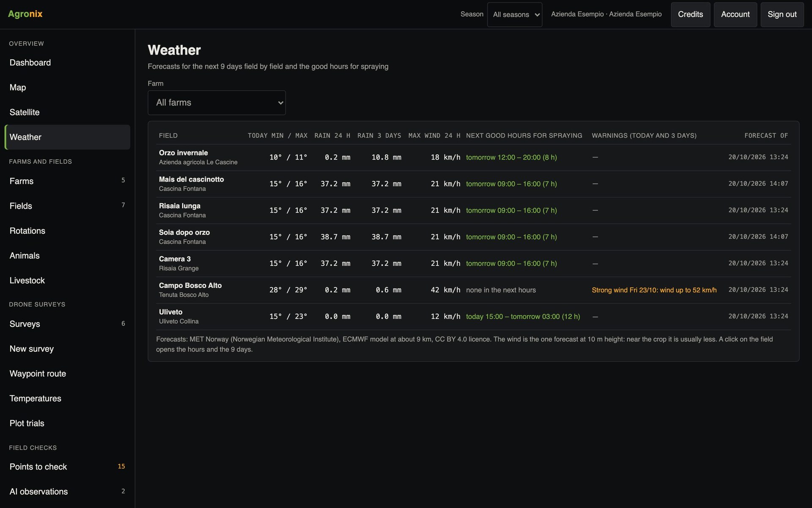This screenshot has height=508, width=812.
Task: Expand the All farms selector
Action: click(x=217, y=102)
